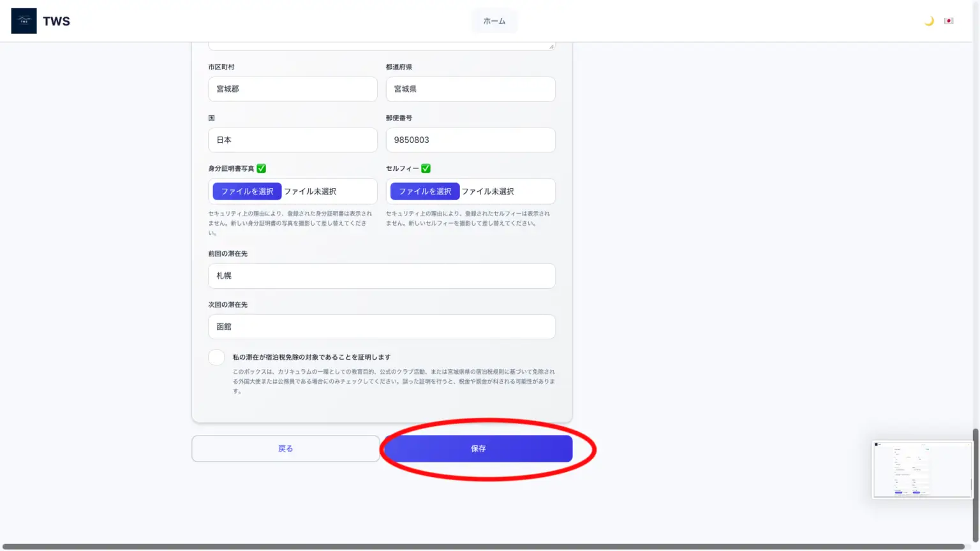Screen dimensions: 980x551
Task: Click the 市区町村 field containing 宮城郡
Action: 292,89
